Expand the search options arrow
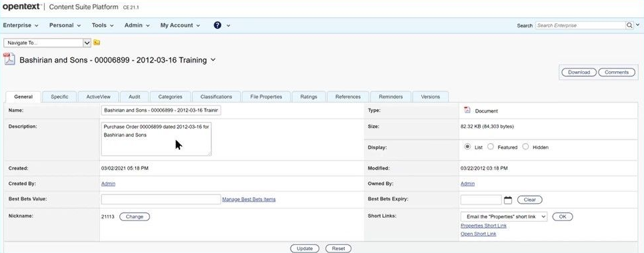Image resolution: width=644 pixels, height=253 pixels. [637, 25]
